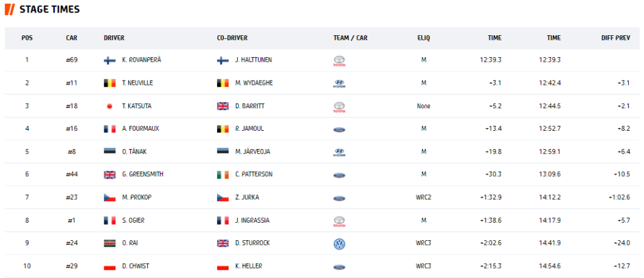Click the Japanese flag beside T. Katsuta
Viewport: 644px width, 278px height.
(x=109, y=106)
